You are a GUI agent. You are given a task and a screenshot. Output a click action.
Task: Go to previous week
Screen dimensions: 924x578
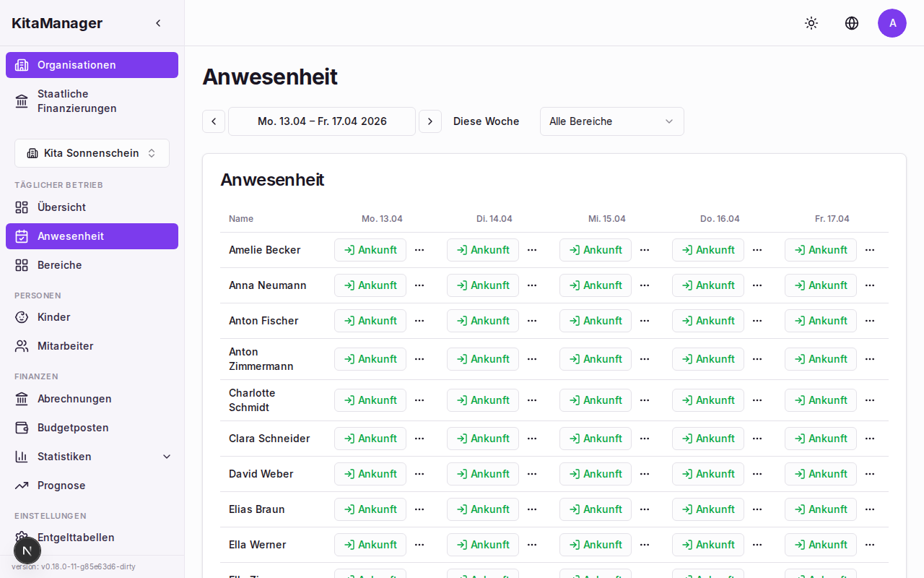[x=214, y=121]
